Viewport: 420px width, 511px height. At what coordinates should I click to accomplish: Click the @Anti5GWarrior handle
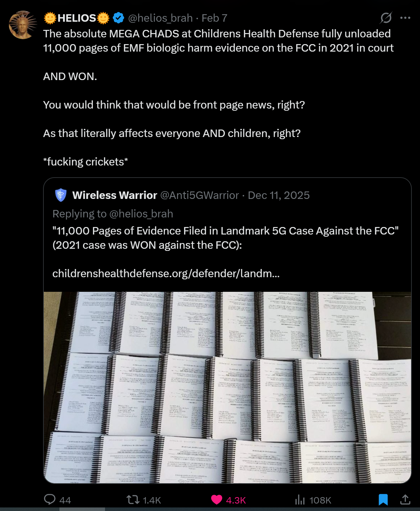pos(199,195)
